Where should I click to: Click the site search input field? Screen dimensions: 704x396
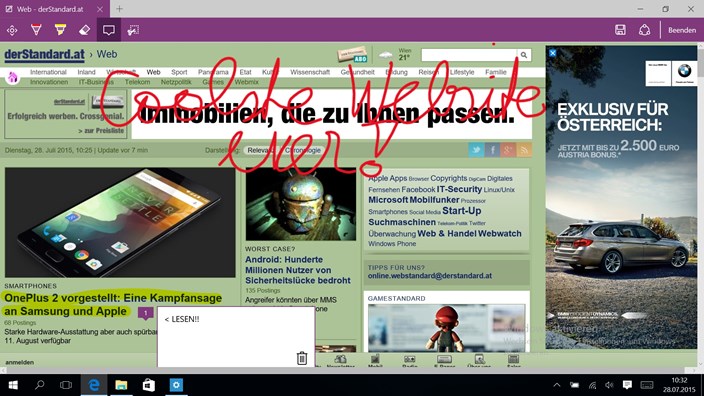pos(469,55)
